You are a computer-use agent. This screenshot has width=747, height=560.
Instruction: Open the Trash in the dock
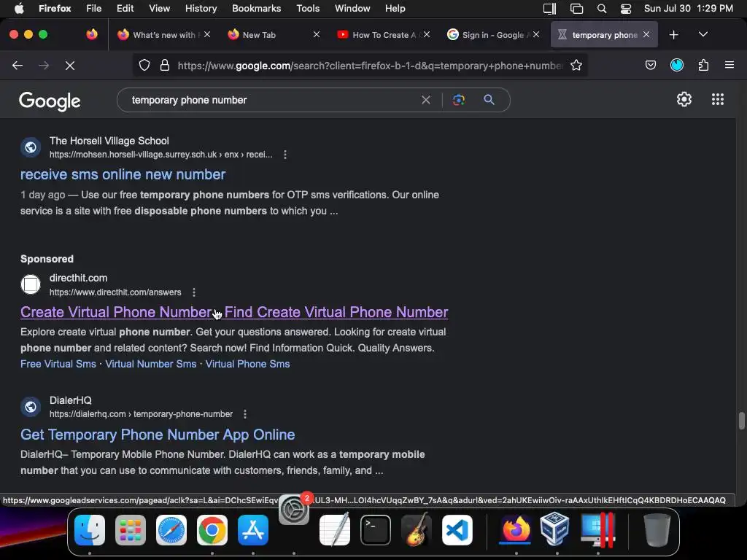pyautogui.click(x=657, y=530)
